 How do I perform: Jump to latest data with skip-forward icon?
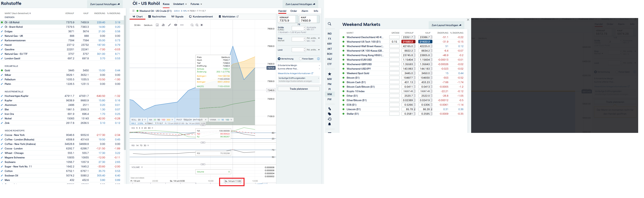click(202, 25)
